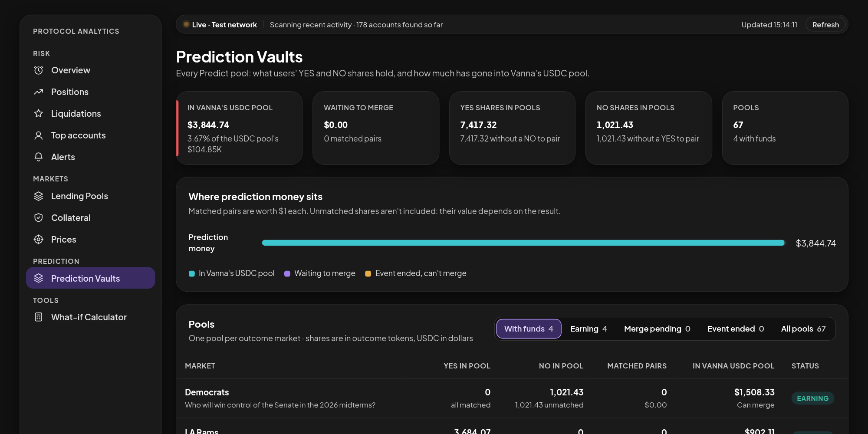
Task: Show the Merge pending pools tab
Action: click(x=657, y=329)
